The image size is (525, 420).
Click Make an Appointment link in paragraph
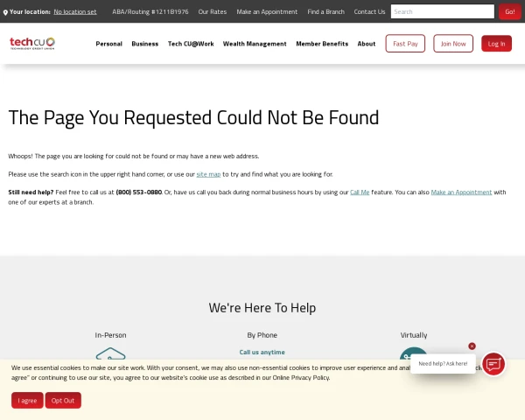[x=461, y=192]
